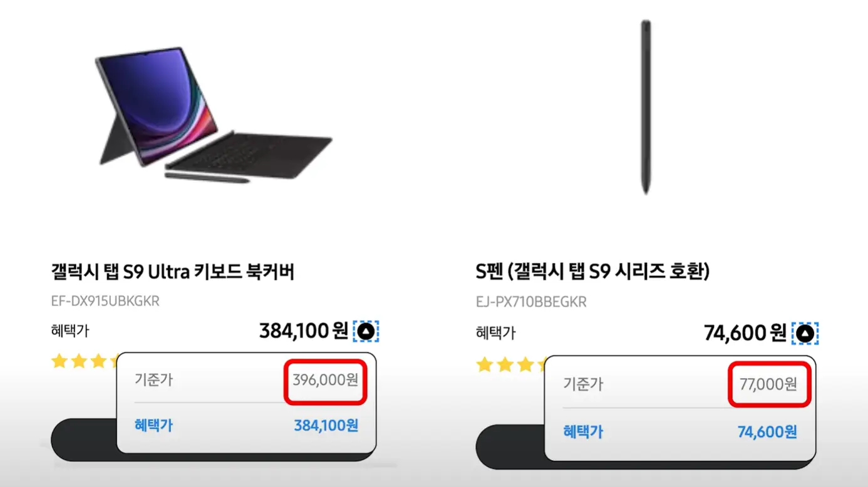Click the bold 384,100 원 price
This screenshot has height=487, width=868.
tap(304, 331)
